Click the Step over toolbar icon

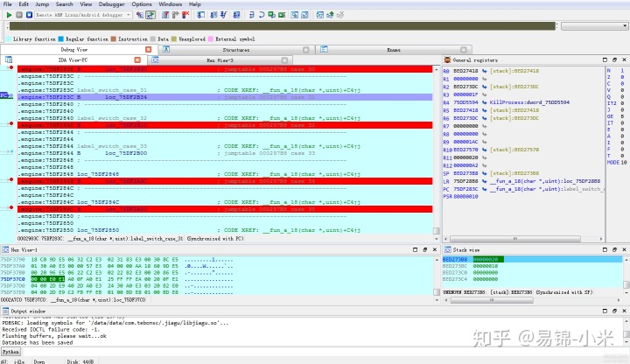coord(262,15)
